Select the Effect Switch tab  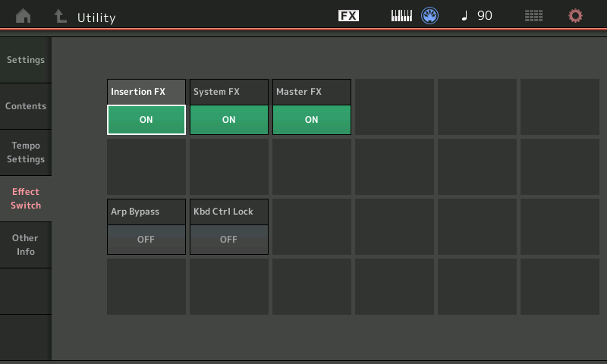[x=26, y=199]
